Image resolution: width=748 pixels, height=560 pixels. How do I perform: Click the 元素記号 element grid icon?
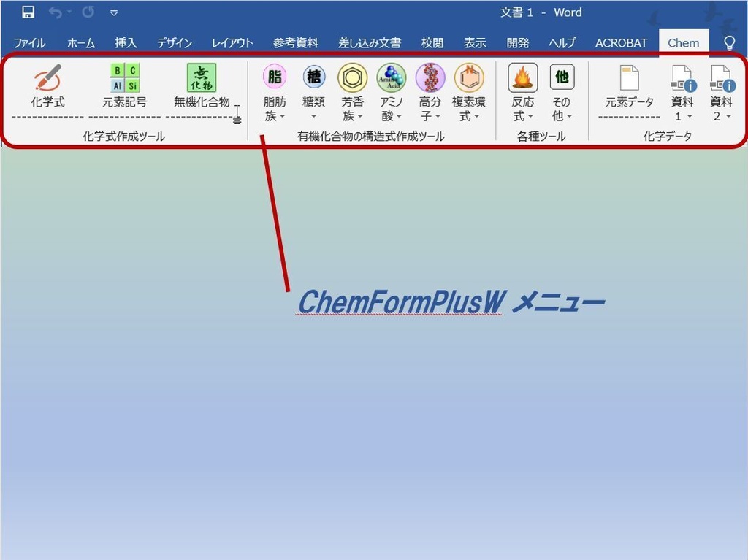pyautogui.click(x=124, y=77)
